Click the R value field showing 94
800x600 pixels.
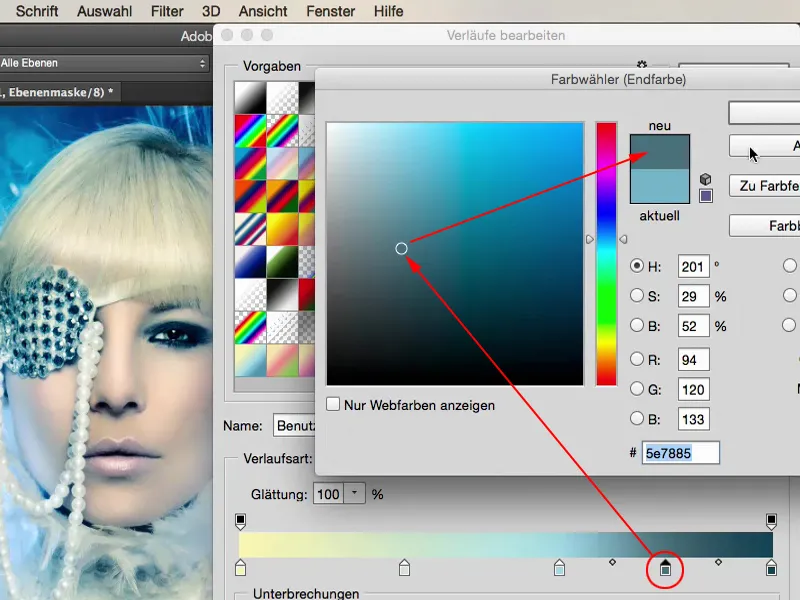point(693,360)
